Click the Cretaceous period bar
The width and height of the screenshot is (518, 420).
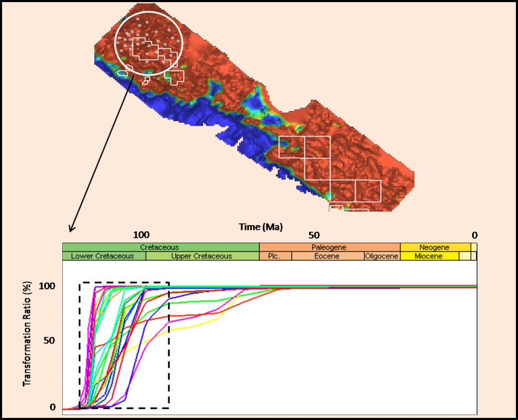point(160,247)
